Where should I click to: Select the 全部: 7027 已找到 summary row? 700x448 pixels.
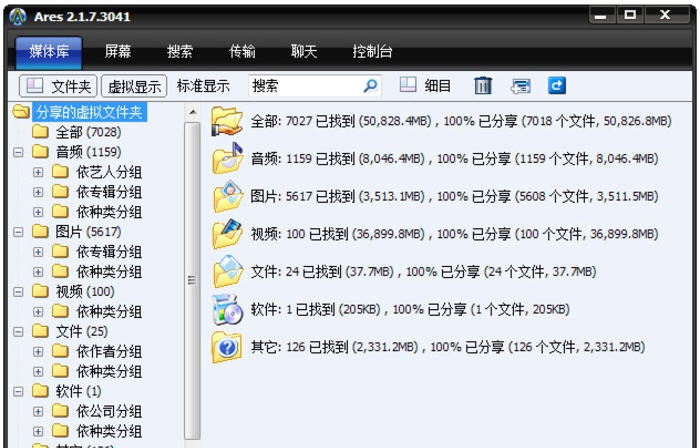pos(461,121)
